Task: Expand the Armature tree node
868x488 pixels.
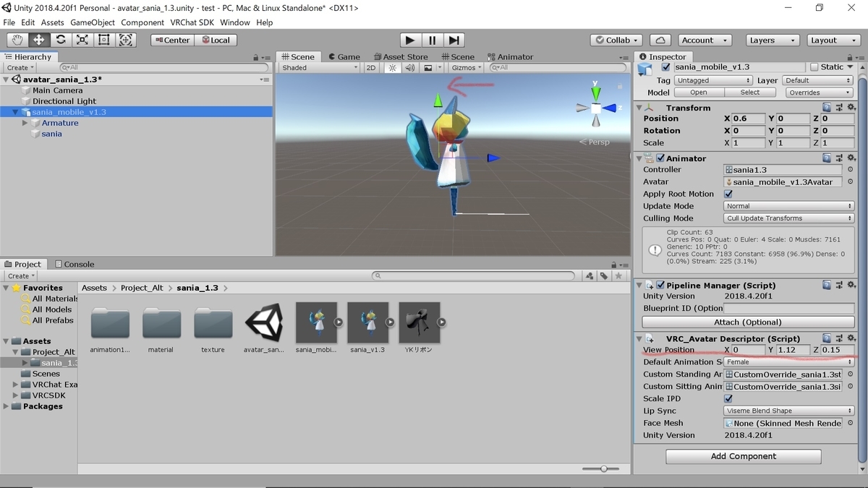Action: click(25, 123)
